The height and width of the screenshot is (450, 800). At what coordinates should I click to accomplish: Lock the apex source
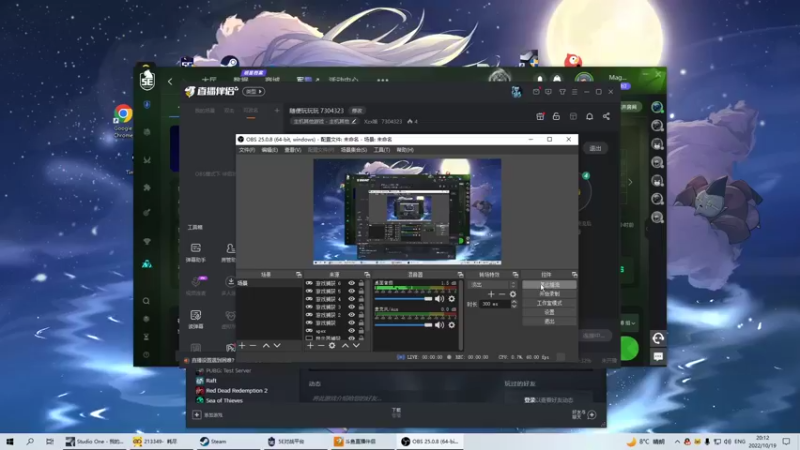361,331
